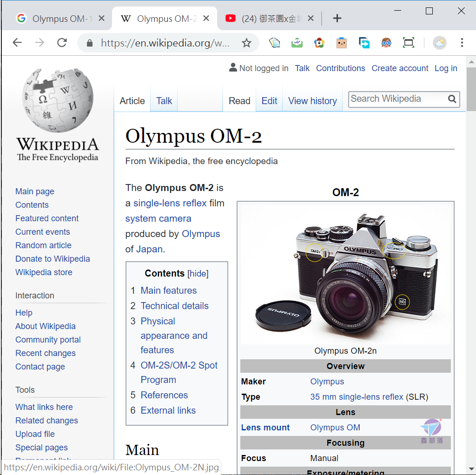Click the Wikipedia search magnifier icon

[x=452, y=99]
